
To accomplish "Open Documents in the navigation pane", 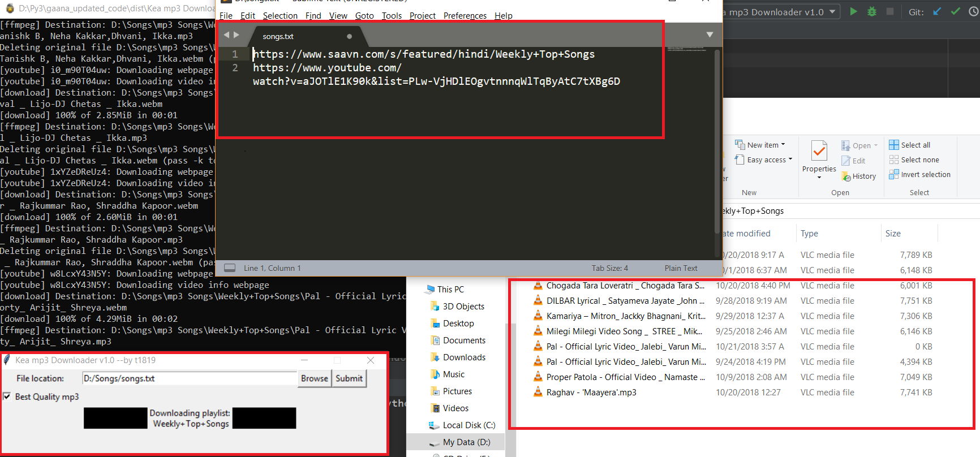I will point(464,340).
